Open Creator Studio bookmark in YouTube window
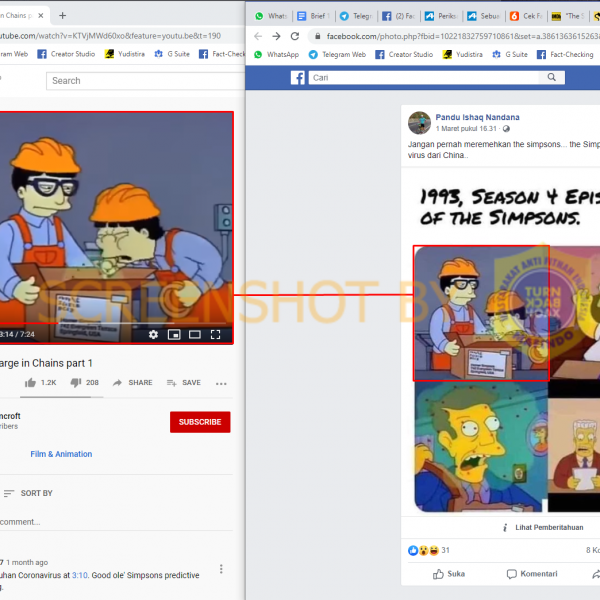 click(x=66, y=54)
